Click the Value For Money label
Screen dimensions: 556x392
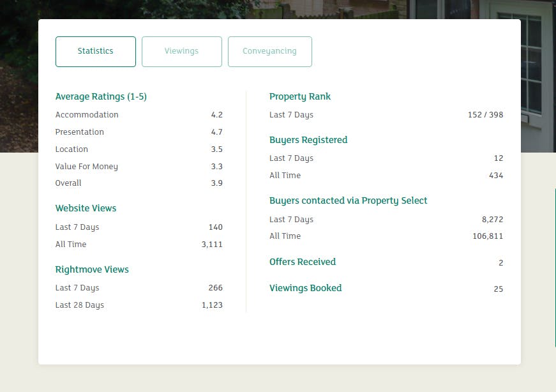[87, 167]
